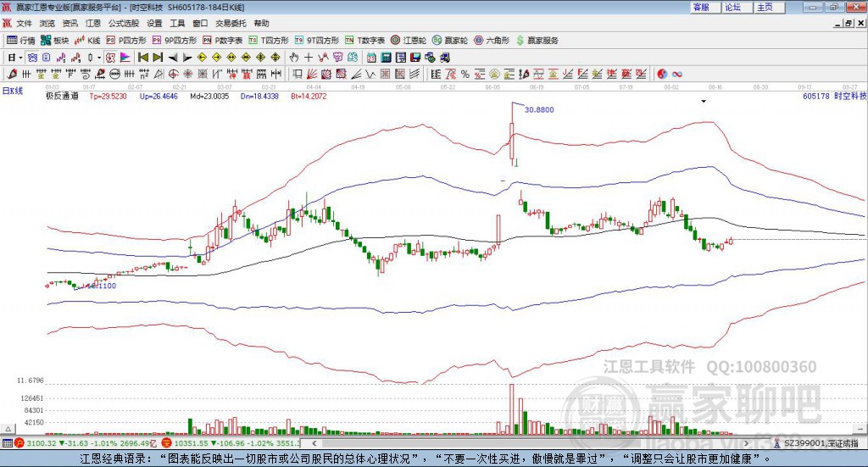Click the 30.8800 high price label
The width and height of the screenshot is (868, 467).
pyautogui.click(x=539, y=109)
